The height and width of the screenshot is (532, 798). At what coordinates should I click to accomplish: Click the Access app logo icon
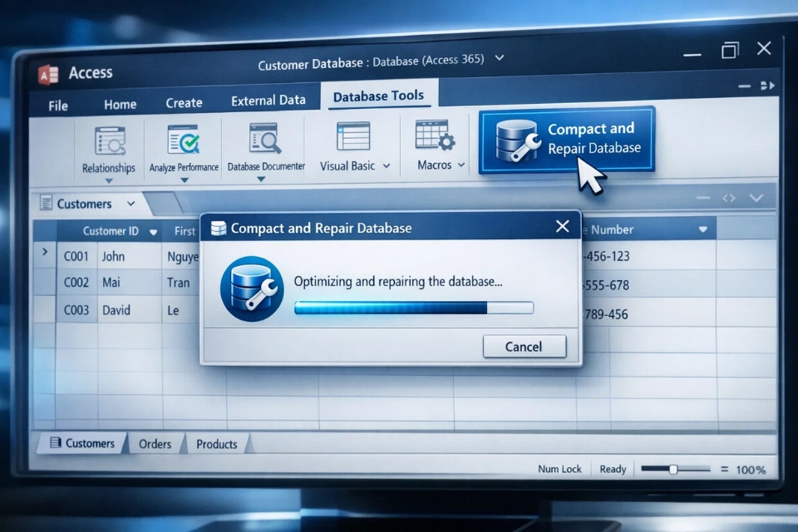pos(48,73)
